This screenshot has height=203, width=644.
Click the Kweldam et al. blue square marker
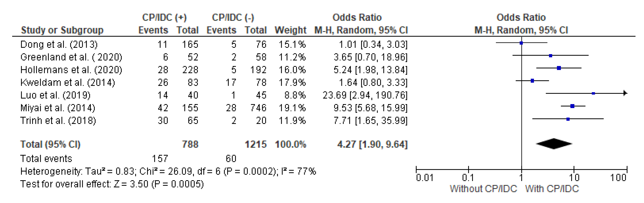click(532, 81)
